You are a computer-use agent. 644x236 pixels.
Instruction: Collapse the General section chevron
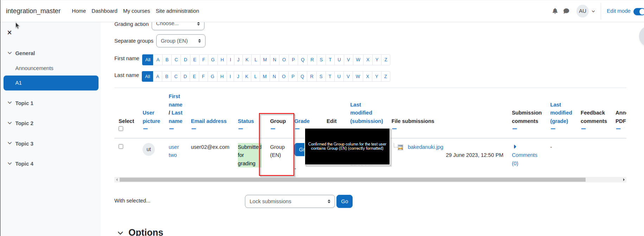tap(10, 53)
